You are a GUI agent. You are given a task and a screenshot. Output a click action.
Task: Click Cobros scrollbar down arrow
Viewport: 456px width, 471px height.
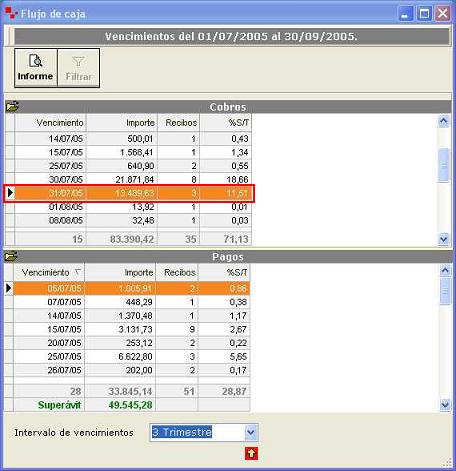[x=444, y=239]
